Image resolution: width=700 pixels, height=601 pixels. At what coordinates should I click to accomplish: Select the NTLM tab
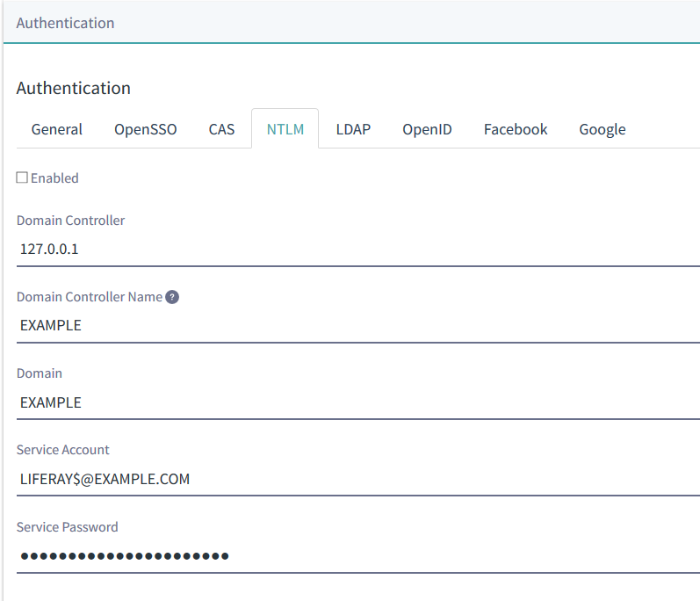point(285,129)
